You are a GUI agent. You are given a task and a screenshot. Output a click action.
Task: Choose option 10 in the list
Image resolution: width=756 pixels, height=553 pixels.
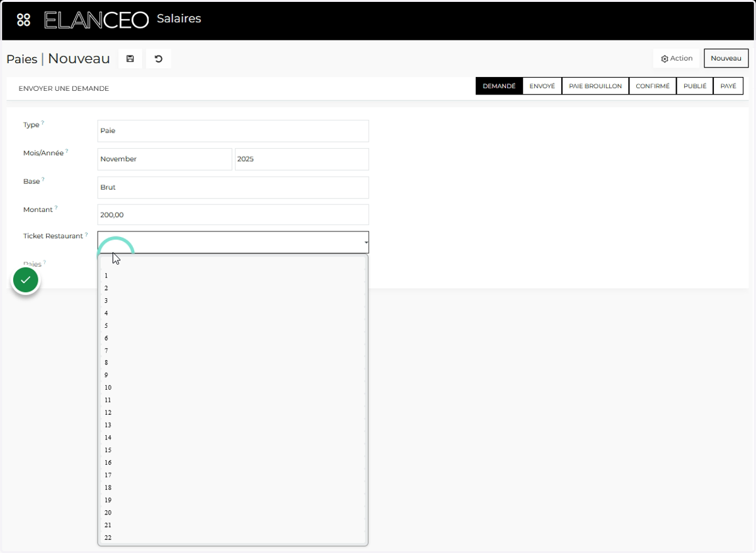pos(233,388)
